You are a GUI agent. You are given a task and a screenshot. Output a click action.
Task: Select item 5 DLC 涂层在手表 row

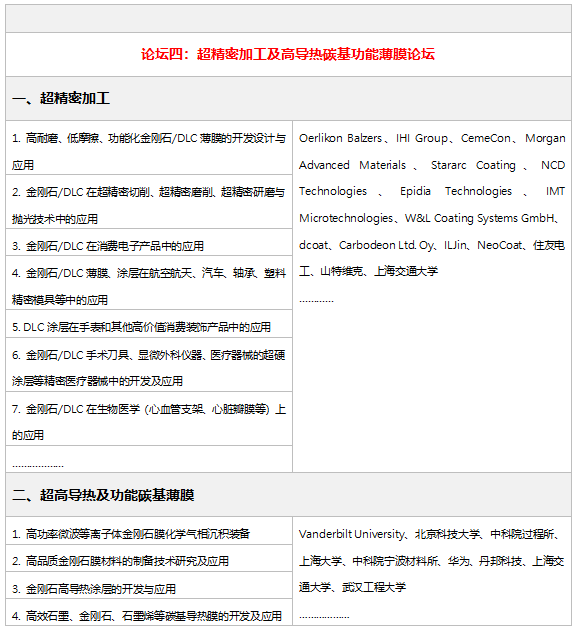[x=149, y=324]
